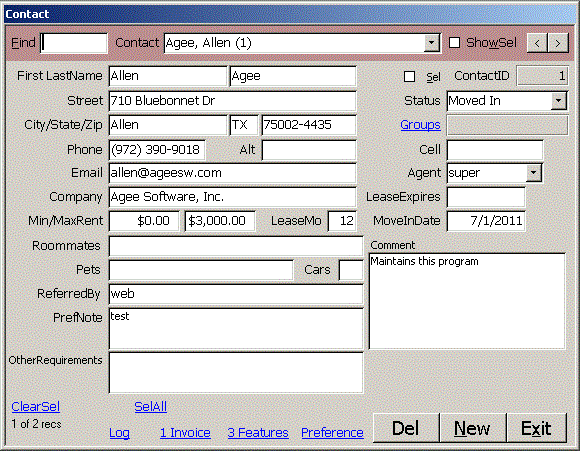Go to the next contact record arrow
This screenshot has width=580, height=451.
tap(558, 43)
